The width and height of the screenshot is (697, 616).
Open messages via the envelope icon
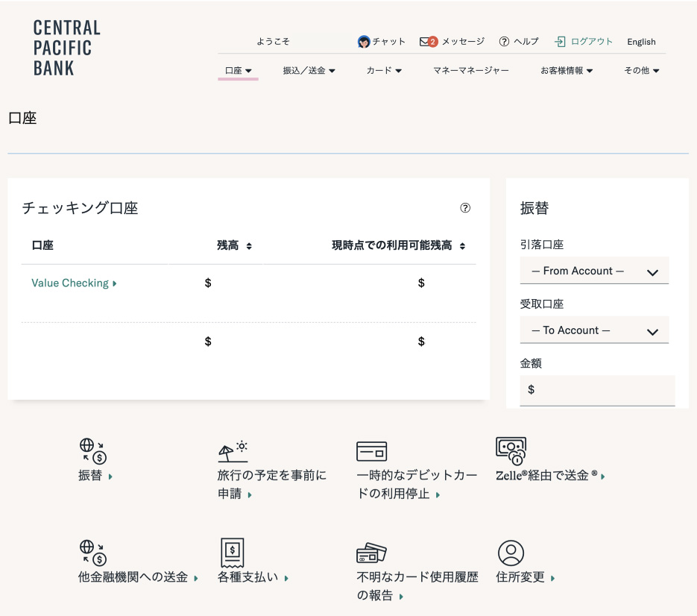click(x=425, y=42)
